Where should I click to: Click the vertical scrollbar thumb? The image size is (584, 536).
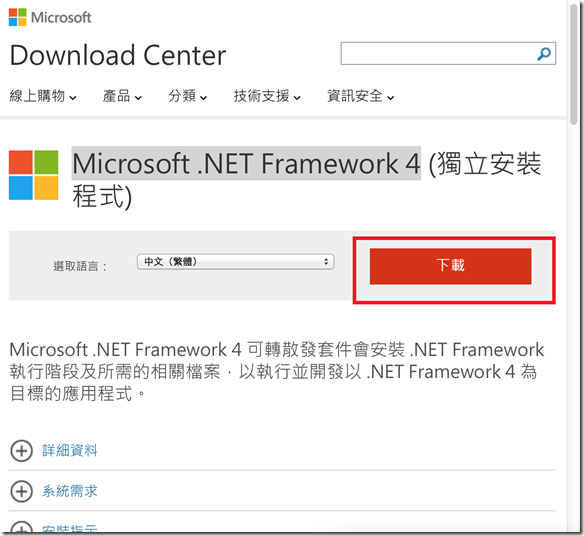click(x=574, y=63)
